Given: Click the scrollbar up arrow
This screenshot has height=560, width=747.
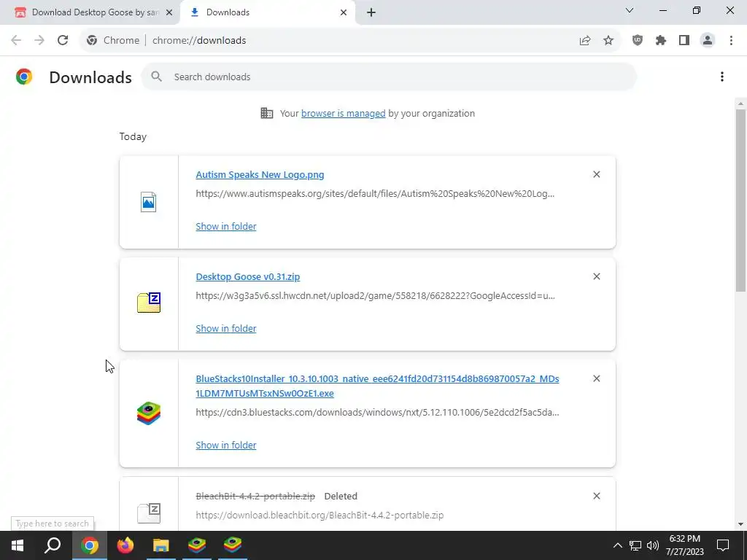Looking at the screenshot, I should point(740,103).
